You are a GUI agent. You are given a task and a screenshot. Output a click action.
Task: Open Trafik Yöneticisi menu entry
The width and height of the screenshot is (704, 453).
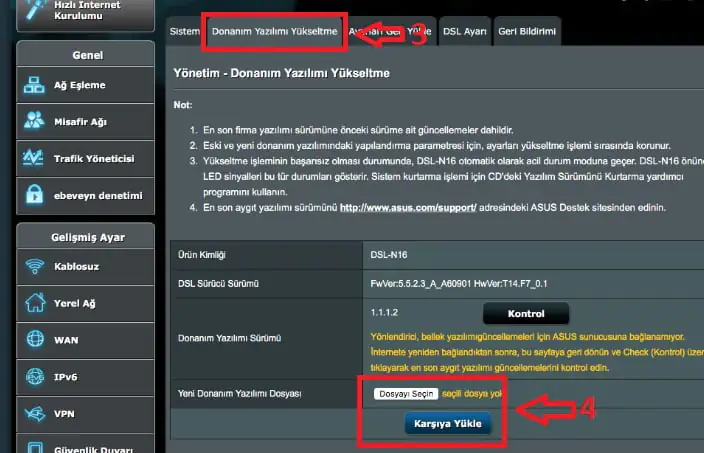pos(85,158)
